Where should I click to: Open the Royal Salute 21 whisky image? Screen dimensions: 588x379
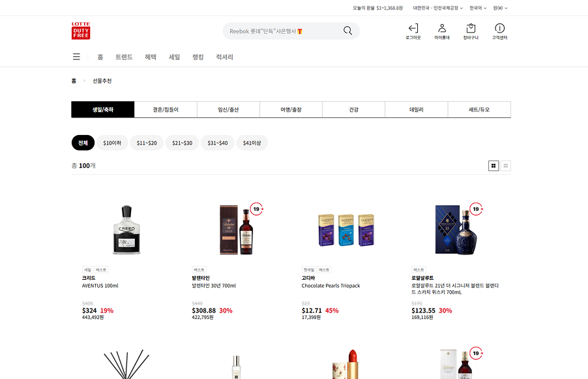(x=456, y=230)
